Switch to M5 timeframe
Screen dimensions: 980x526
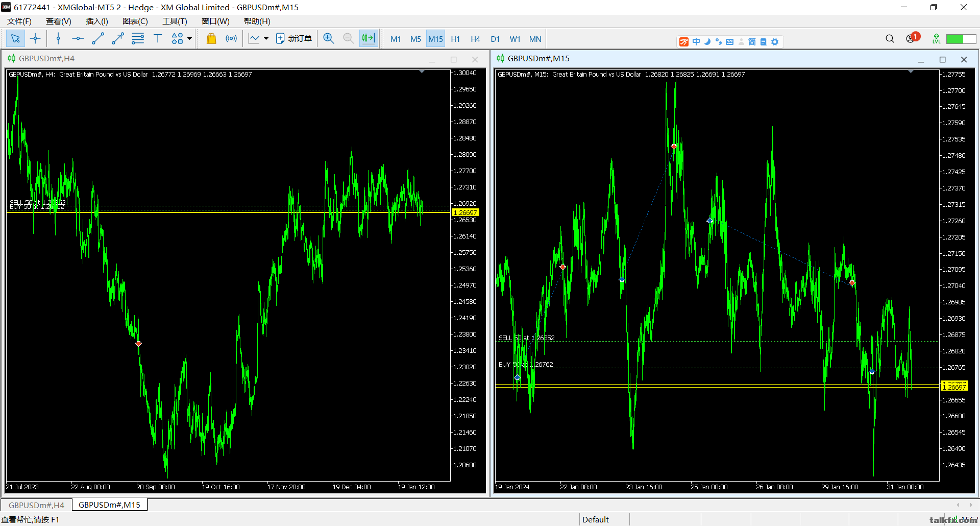(x=415, y=39)
